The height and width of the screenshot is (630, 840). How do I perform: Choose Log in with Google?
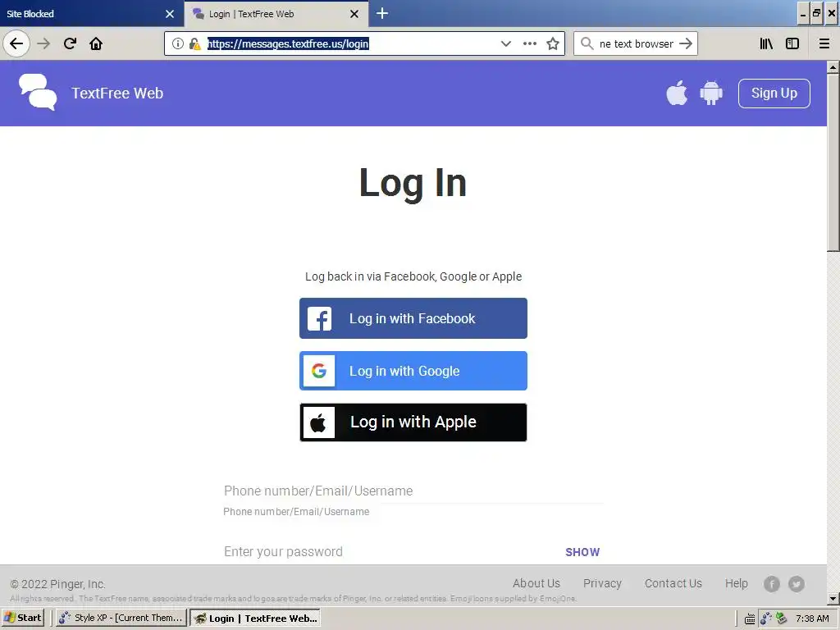tap(413, 371)
